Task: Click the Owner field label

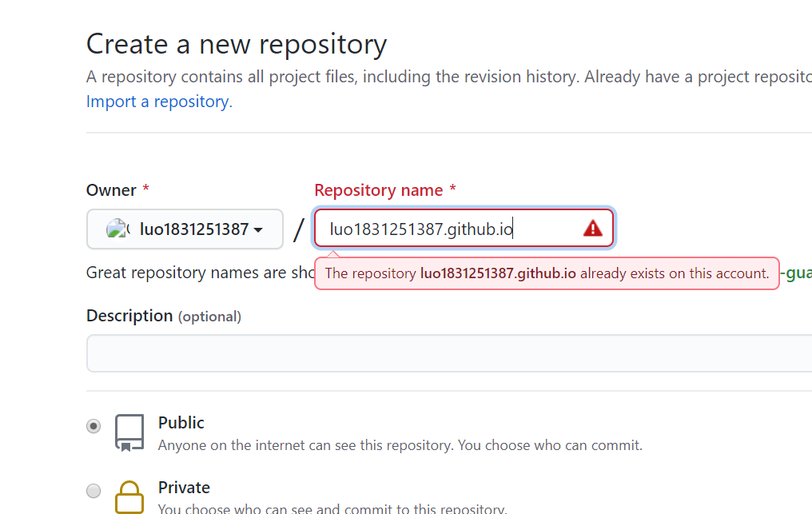Action: coord(111,190)
